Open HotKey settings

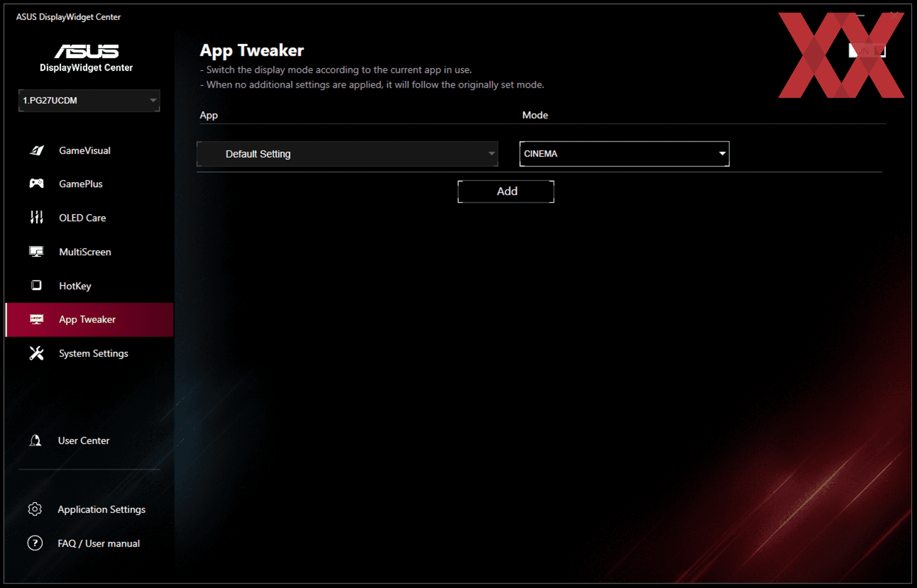click(x=75, y=286)
